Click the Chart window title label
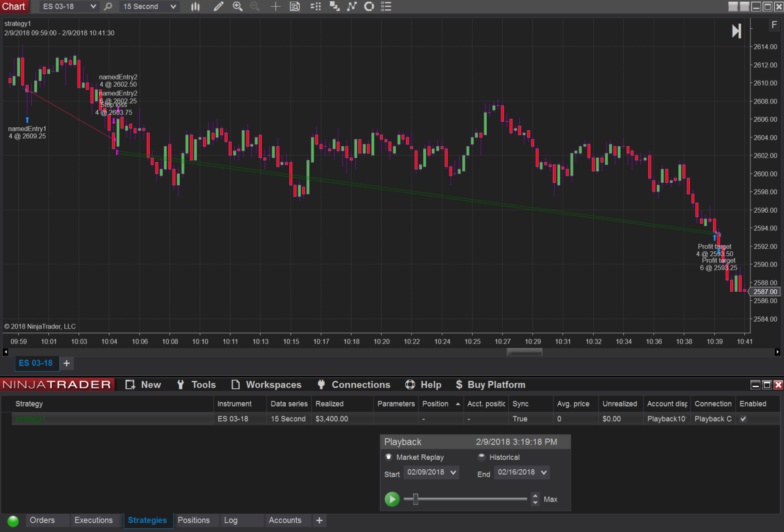This screenshot has height=532, width=784. tap(14, 7)
